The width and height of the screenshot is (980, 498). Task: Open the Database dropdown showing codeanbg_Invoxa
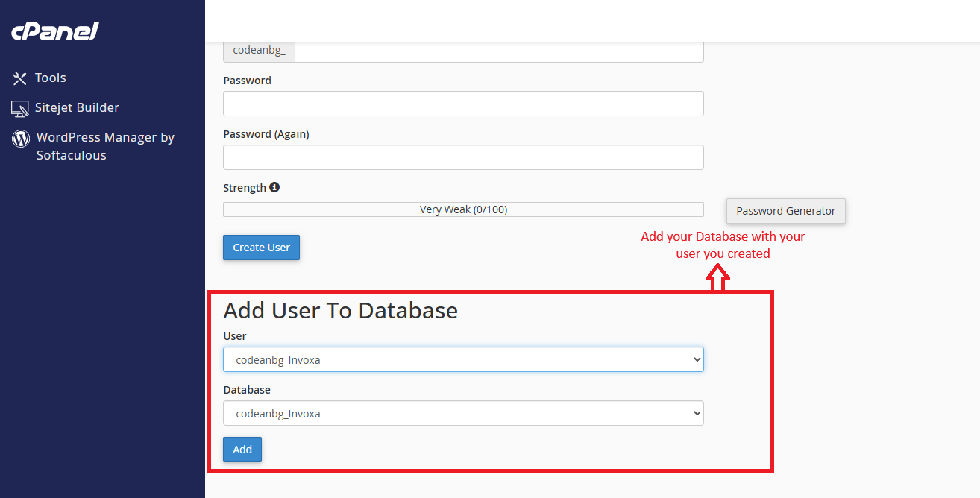coord(462,412)
